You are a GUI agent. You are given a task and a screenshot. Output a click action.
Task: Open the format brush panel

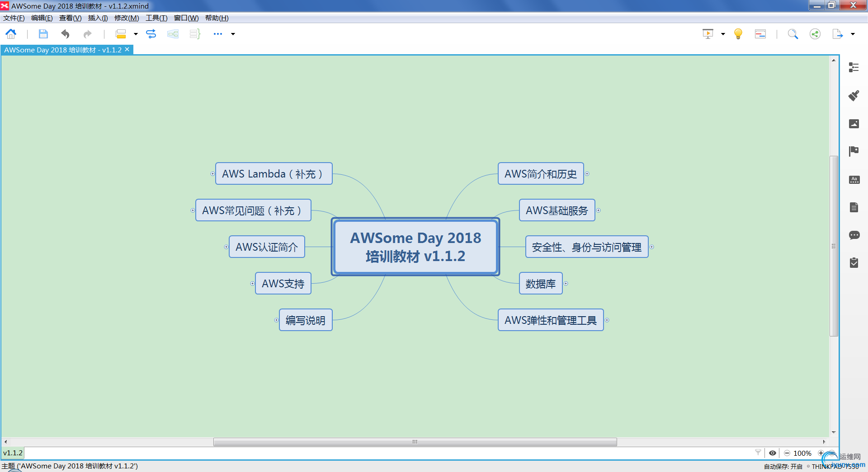[854, 95]
